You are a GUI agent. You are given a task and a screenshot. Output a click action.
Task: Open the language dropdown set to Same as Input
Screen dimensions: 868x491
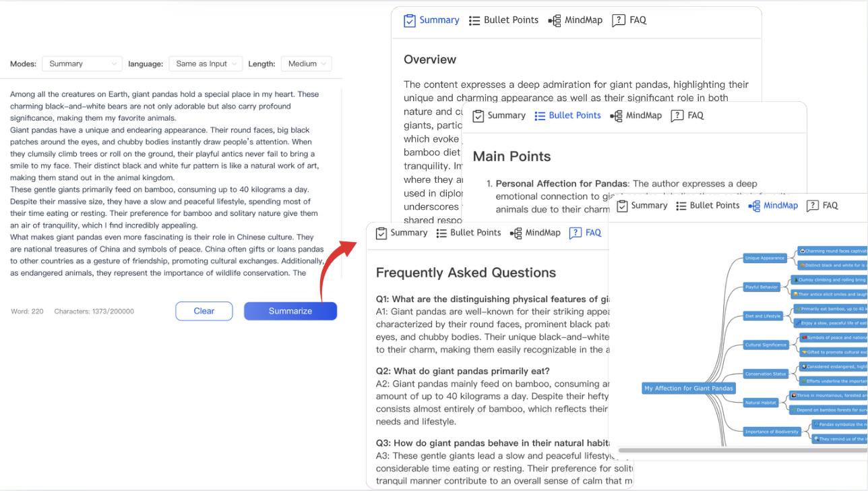tap(206, 63)
